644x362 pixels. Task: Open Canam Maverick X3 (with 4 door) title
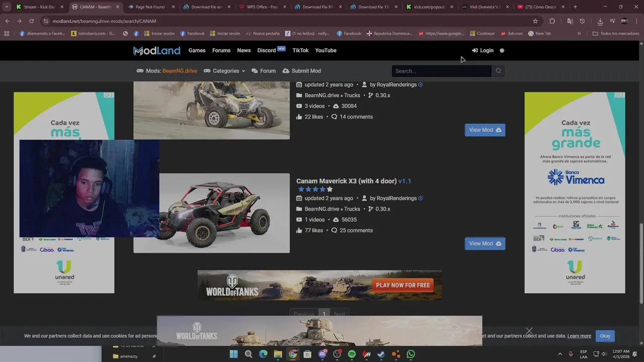tap(353, 181)
